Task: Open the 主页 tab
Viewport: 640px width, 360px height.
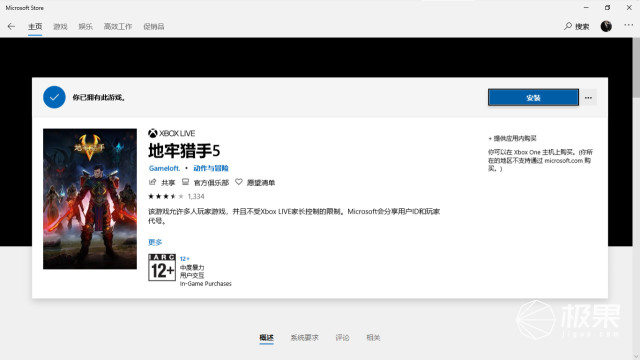Action: point(35,27)
